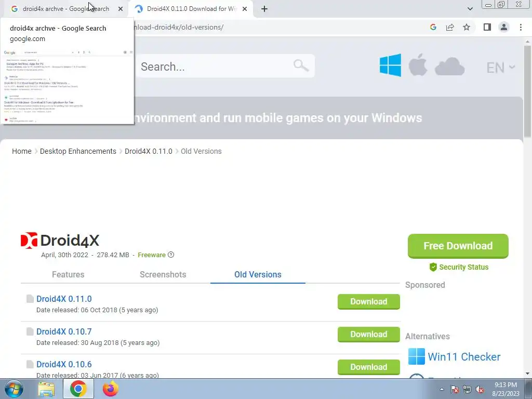This screenshot has height=399, width=532.
Task: Click the Freeware license link
Action: point(152,255)
